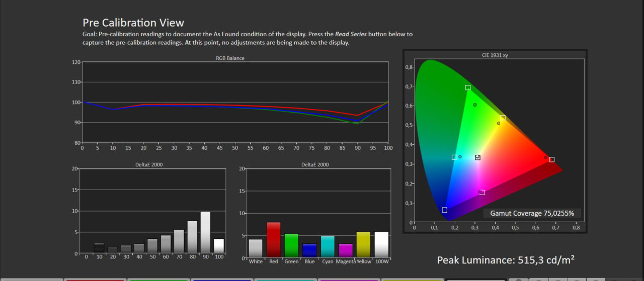Select the magenta target square on CIE chart
The image size is (644, 281).
click(x=482, y=193)
